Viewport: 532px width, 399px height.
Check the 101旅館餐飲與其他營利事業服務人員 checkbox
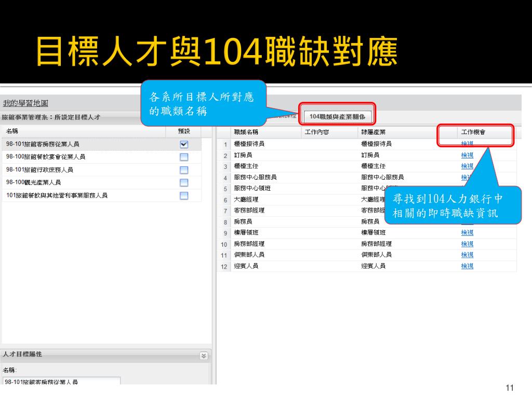point(184,196)
